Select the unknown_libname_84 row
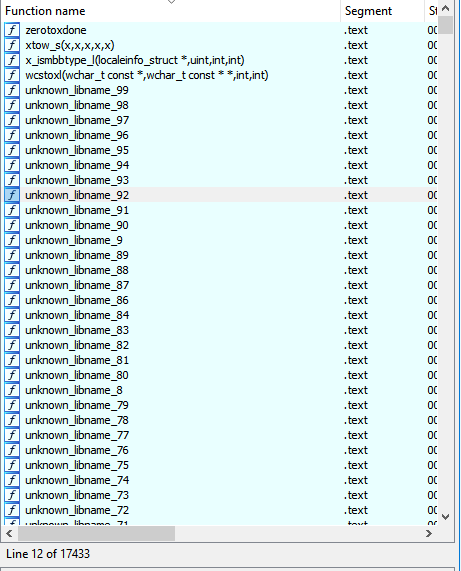Screen dimensions: 461x571 click(220, 315)
